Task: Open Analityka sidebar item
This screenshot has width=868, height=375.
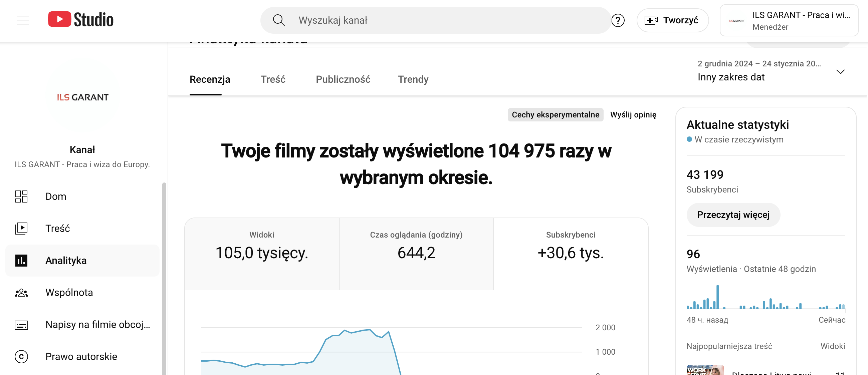Action: coord(82,260)
